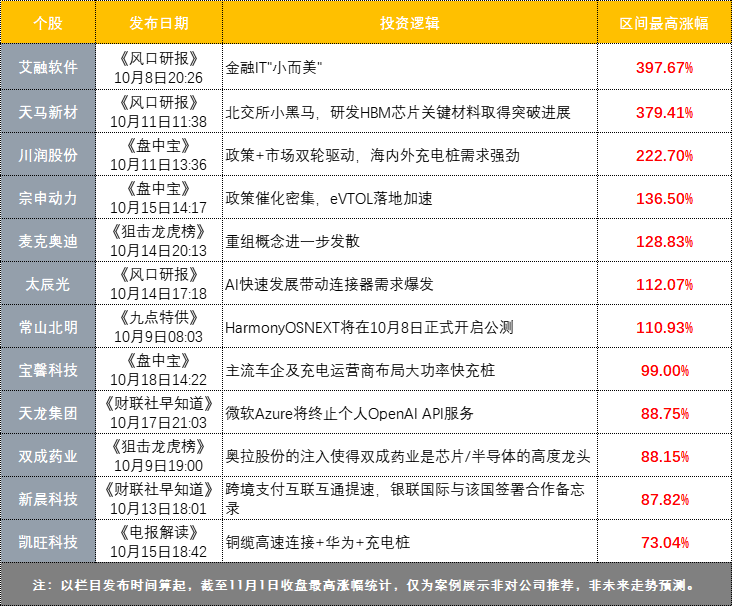Viewport: 732px width, 606px height.
Task: Click the date 10月8日20:26
Action: tap(158, 78)
